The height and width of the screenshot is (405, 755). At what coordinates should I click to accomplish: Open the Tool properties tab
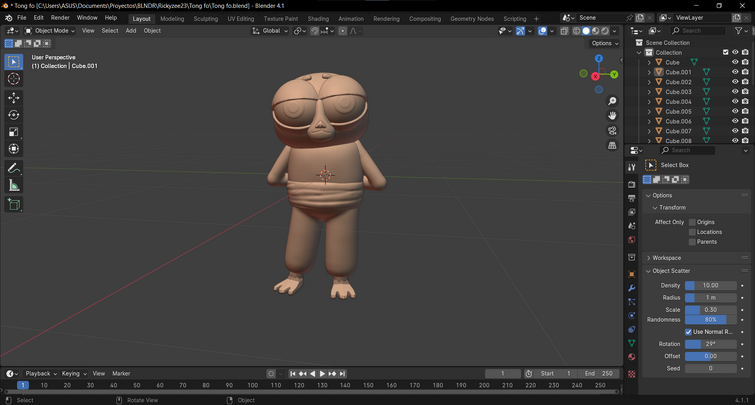click(x=632, y=167)
